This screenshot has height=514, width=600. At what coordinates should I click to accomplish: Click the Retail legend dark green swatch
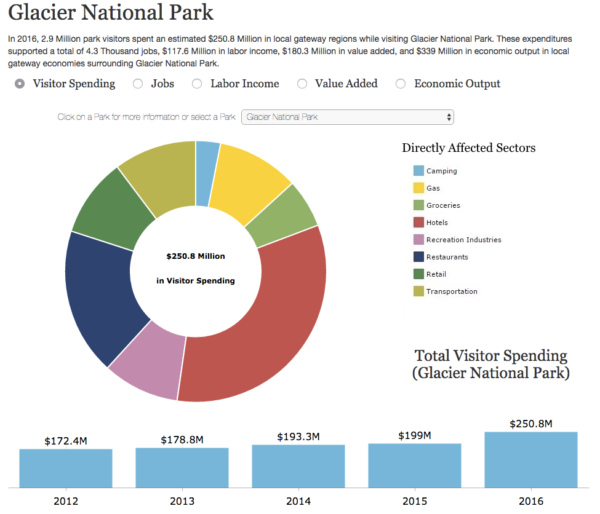418,274
